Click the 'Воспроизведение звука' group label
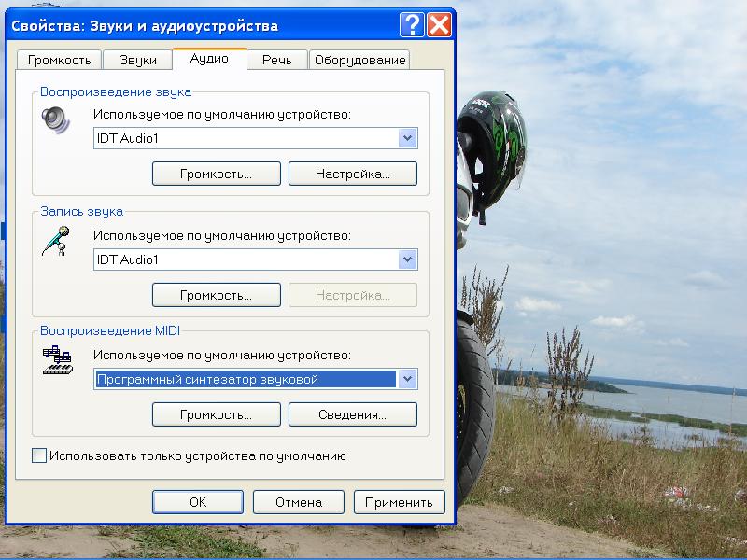This screenshot has height=560, width=747. [x=116, y=91]
